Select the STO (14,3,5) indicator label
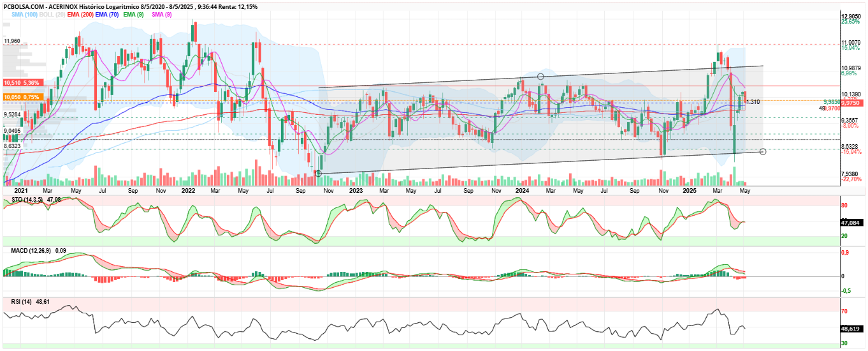 [26, 200]
